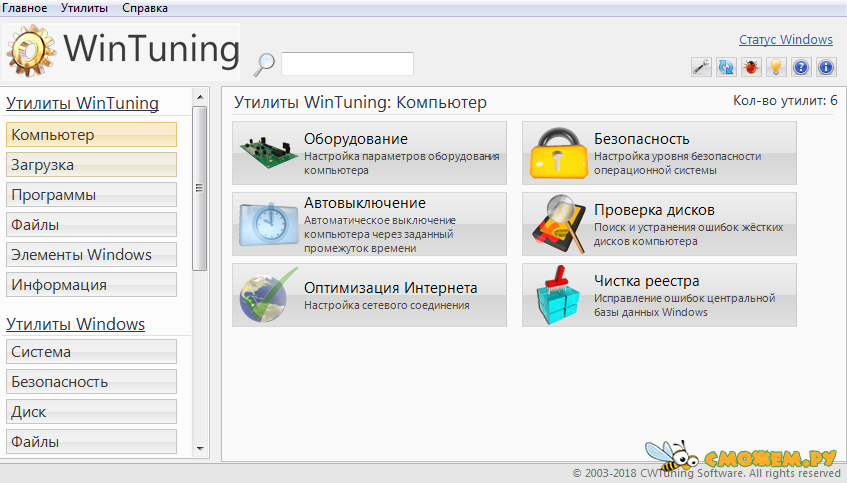The width and height of the screenshot is (847, 483).
Task: Open the blue question mark help icon
Action: (801, 67)
